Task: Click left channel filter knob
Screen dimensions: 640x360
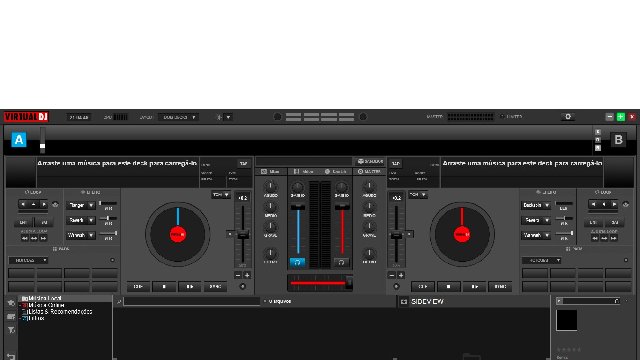Action: [270, 253]
